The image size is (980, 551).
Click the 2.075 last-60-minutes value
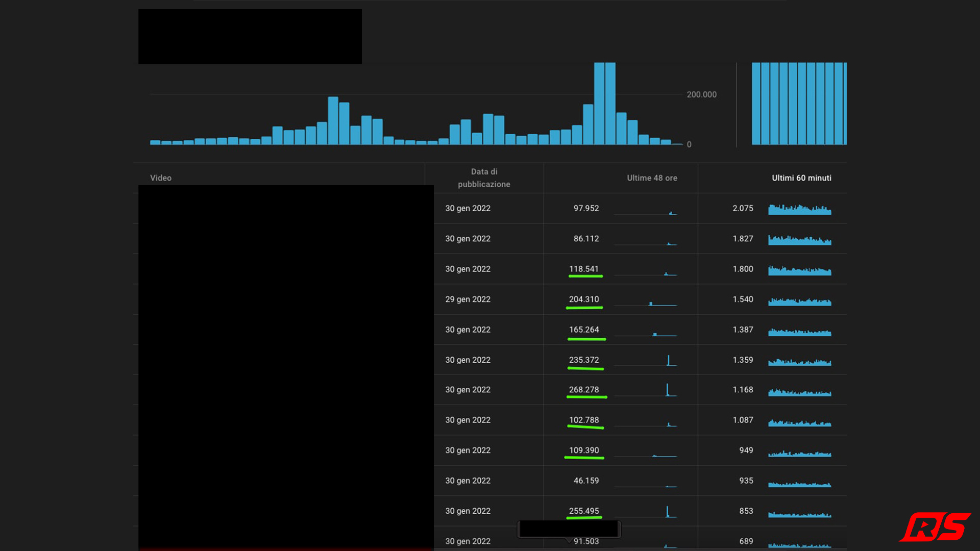click(743, 208)
